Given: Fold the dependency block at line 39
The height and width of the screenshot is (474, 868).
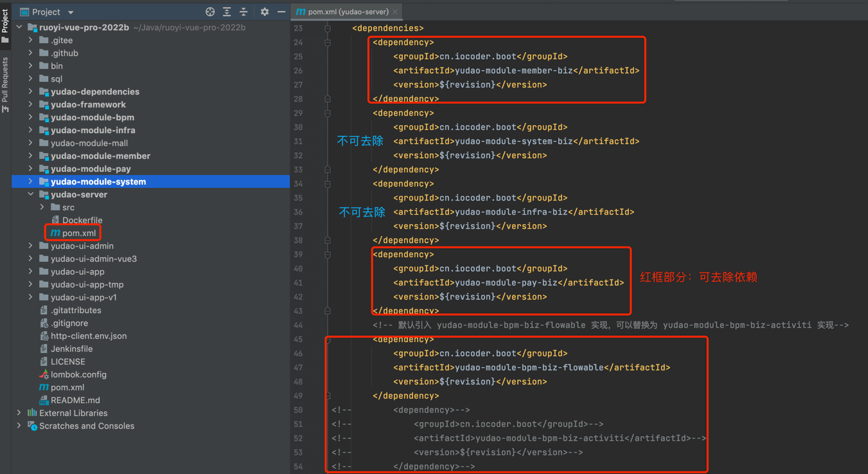Looking at the screenshot, I should pyautogui.click(x=328, y=255).
